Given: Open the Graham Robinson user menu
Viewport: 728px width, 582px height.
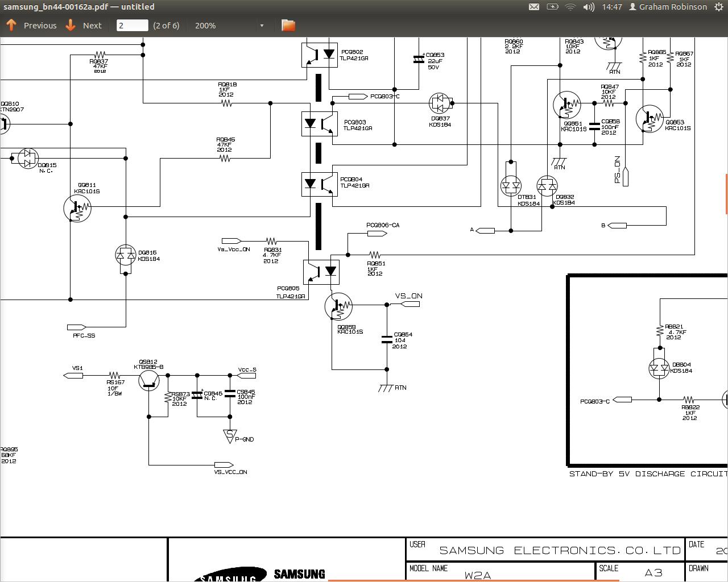Looking at the screenshot, I should pos(668,7).
